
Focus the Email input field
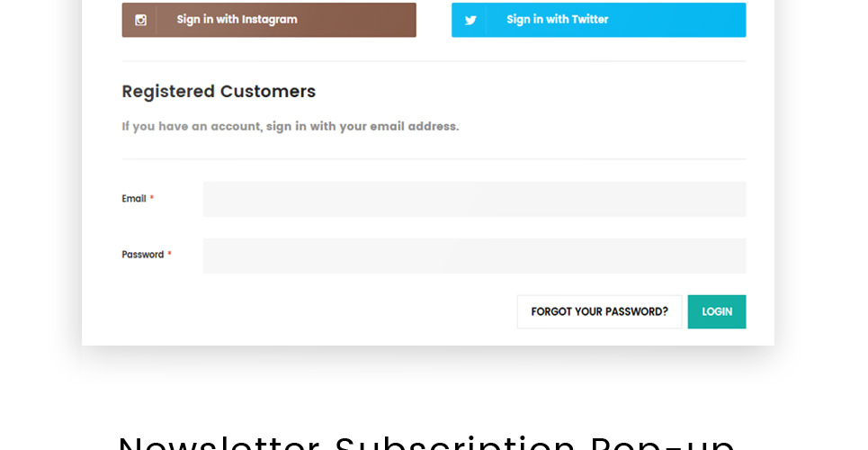coord(474,199)
